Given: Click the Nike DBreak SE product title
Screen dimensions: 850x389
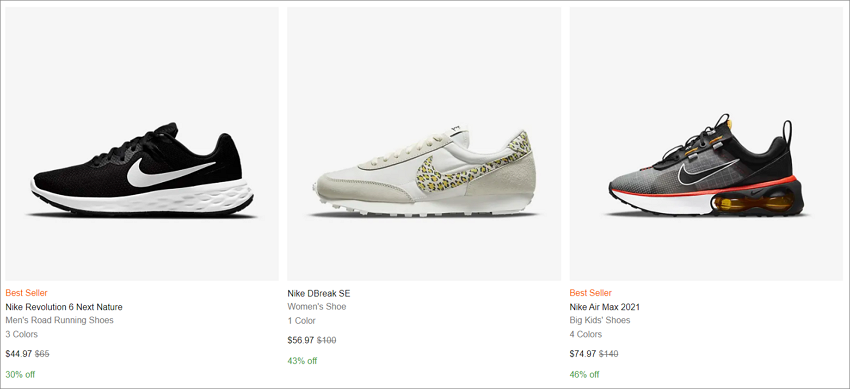Looking at the screenshot, I should 319,293.
